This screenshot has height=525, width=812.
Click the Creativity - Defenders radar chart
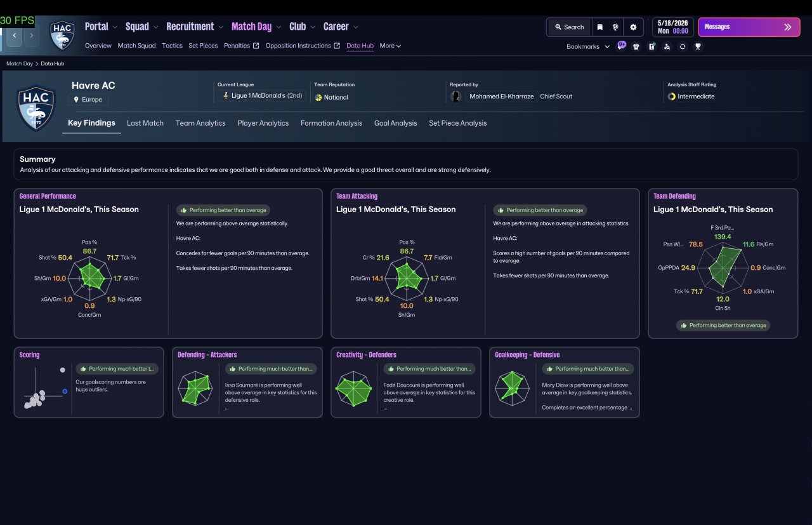[354, 388]
